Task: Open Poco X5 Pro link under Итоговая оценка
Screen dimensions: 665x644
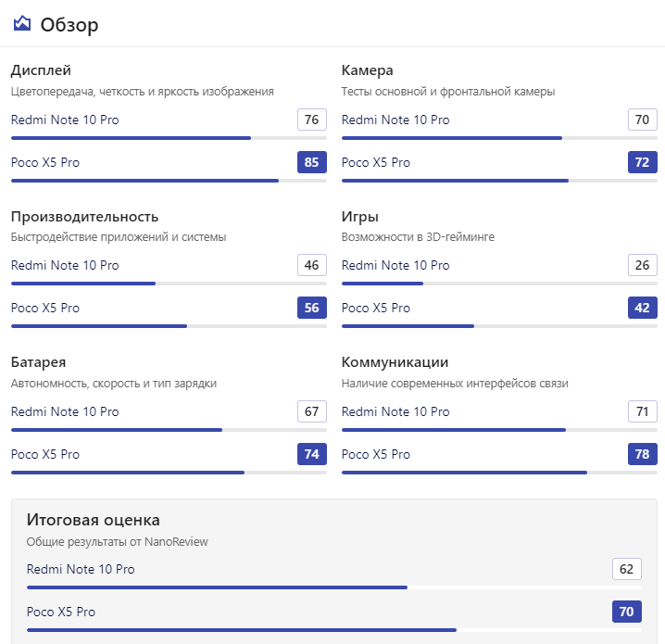Action: click(60, 612)
